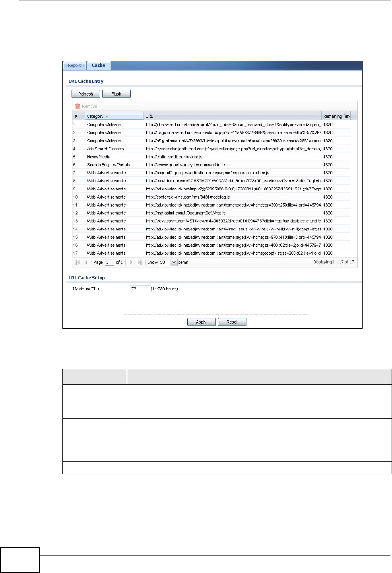Select row 1 Computers/Internet category cell

point(105,125)
